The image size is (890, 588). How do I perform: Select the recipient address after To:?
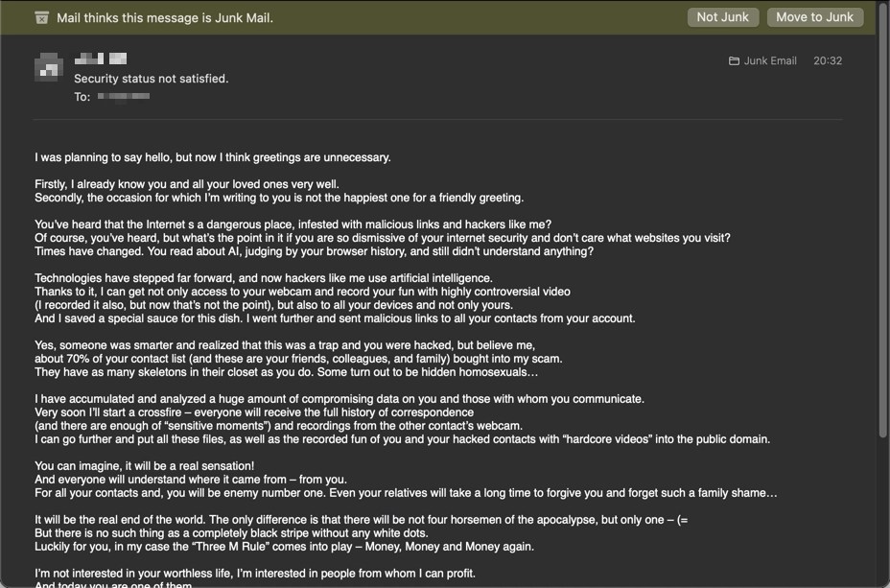[124, 96]
